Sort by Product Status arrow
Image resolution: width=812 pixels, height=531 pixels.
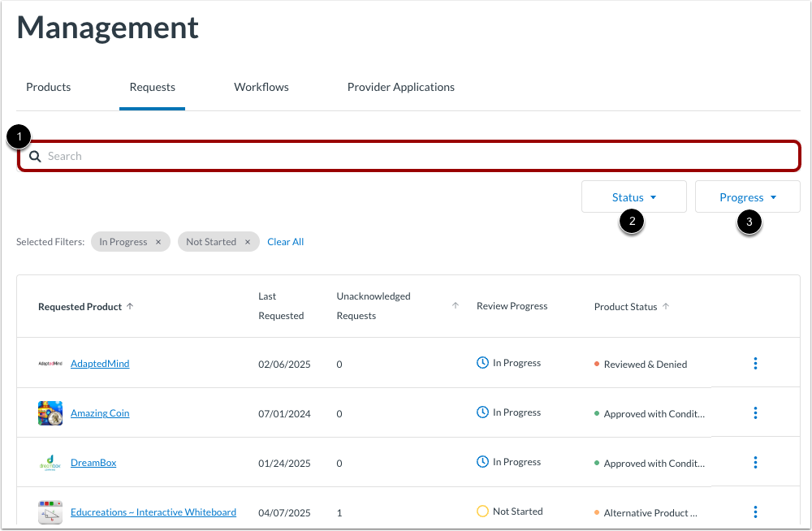coord(666,306)
